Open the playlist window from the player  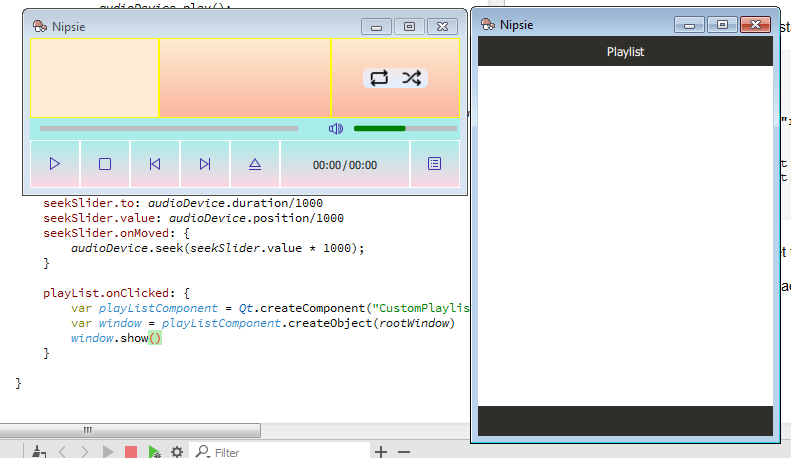tap(434, 164)
